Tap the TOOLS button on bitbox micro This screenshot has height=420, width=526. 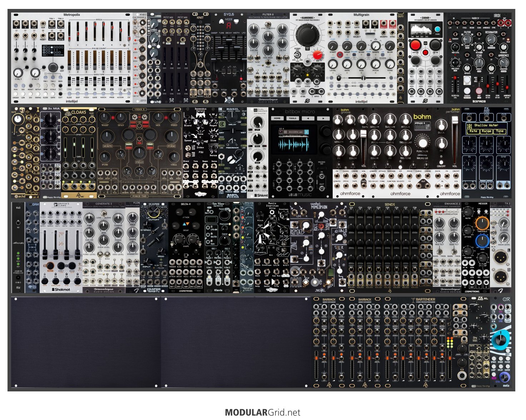coord(293,118)
